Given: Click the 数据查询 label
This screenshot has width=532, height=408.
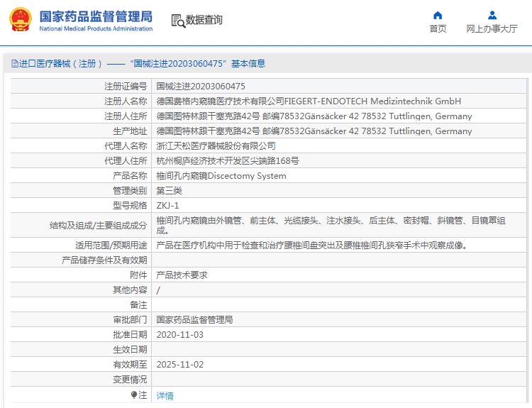Looking at the screenshot, I should 204,20.
